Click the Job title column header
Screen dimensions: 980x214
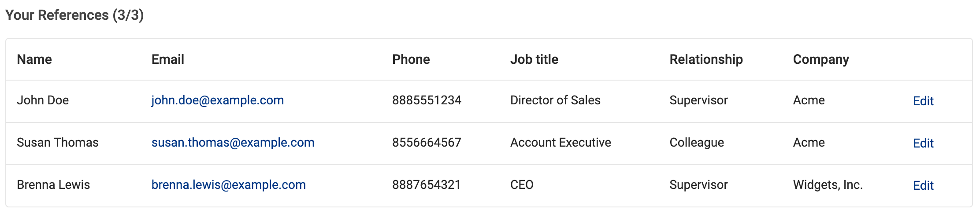pyautogui.click(x=534, y=59)
